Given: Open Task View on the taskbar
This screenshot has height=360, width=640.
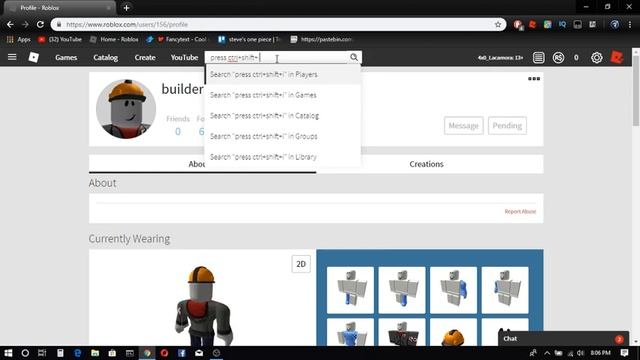Looking at the screenshot, I should tap(42, 353).
